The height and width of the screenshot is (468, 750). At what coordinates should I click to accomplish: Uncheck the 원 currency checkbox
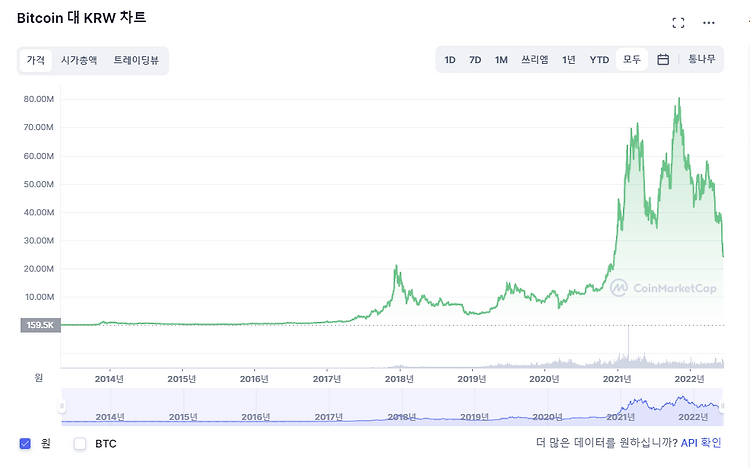25,444
